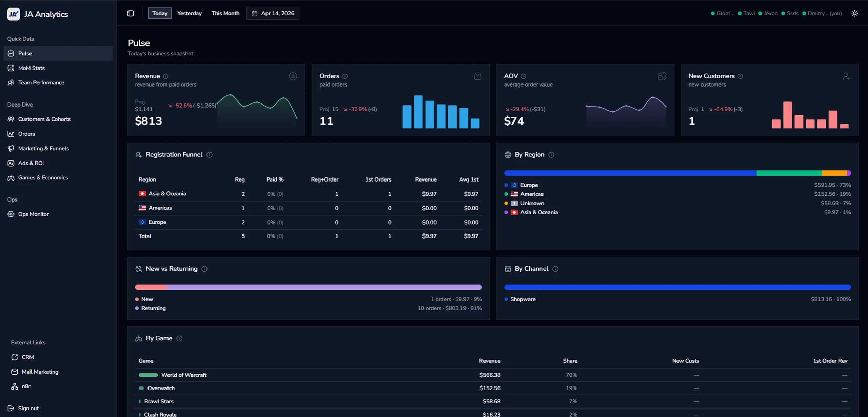Open the CRM external link
Screen dimensions: 868x417
[x=27, y=357]
